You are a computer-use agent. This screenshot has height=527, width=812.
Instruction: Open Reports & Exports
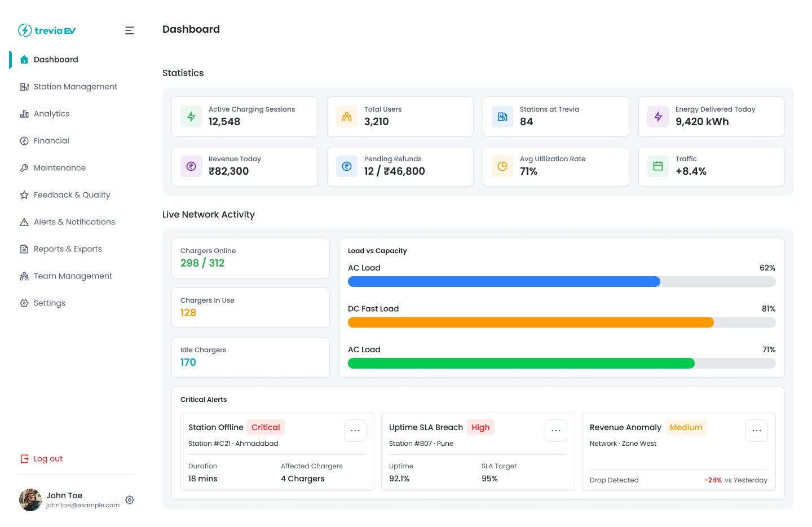(x=68, y=249)
